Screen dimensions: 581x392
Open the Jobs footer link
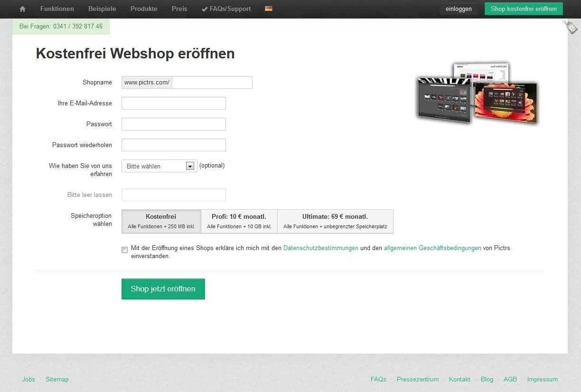[28, 379]
